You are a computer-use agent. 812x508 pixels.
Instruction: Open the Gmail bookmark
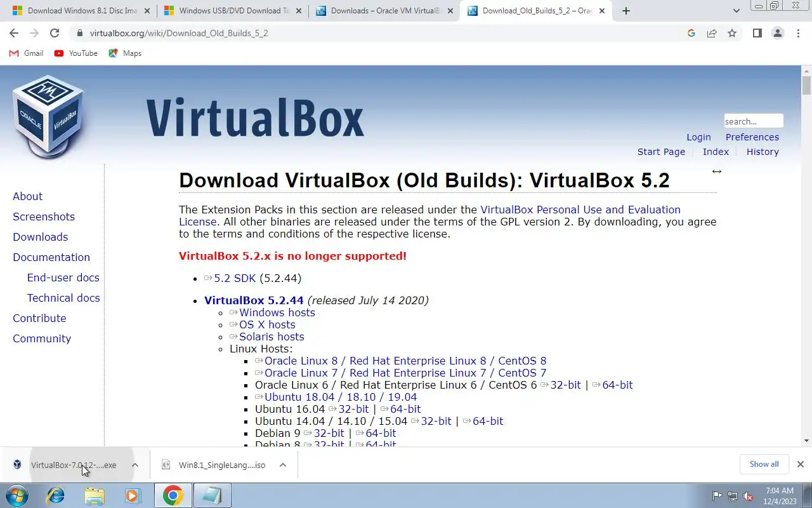coord(27,53)
